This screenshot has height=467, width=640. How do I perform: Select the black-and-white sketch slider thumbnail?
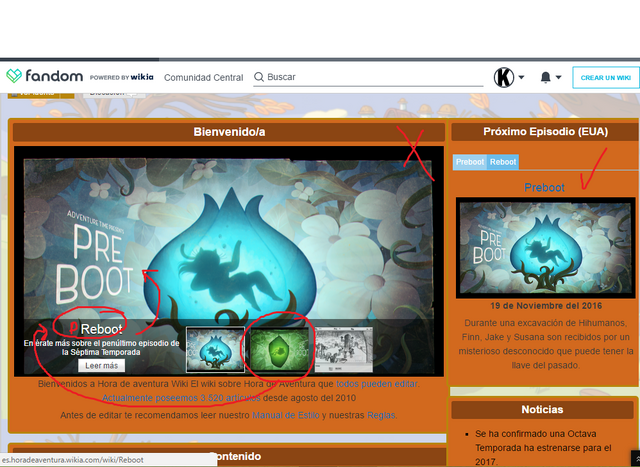(344, 349)
